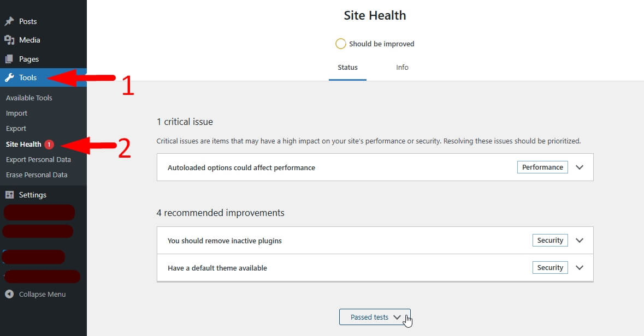Click the Performance category tag
This screenshot has height=336, width=644.
coord(542,167)
